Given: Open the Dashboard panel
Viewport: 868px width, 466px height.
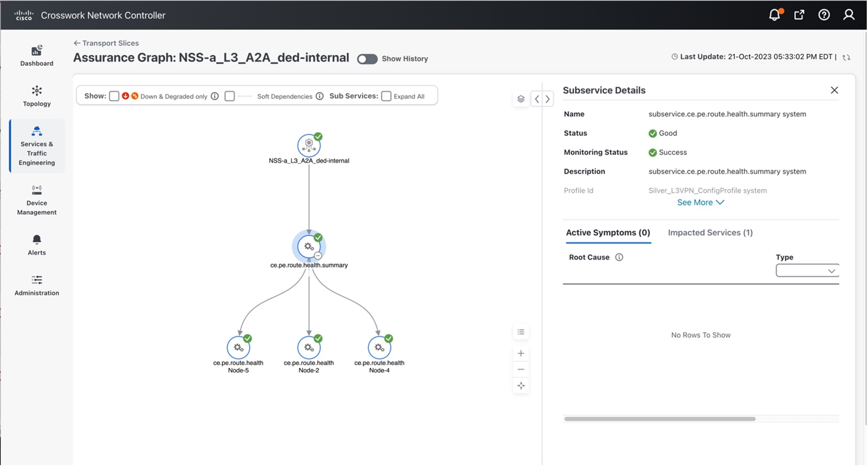Looking at the screenshot, I should pos(36,55).
